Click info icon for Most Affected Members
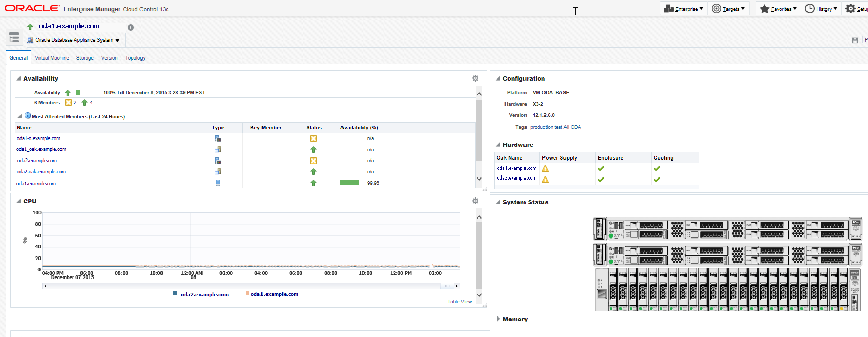Viewport: 868px width, 337px height. [x=28, y=116]
